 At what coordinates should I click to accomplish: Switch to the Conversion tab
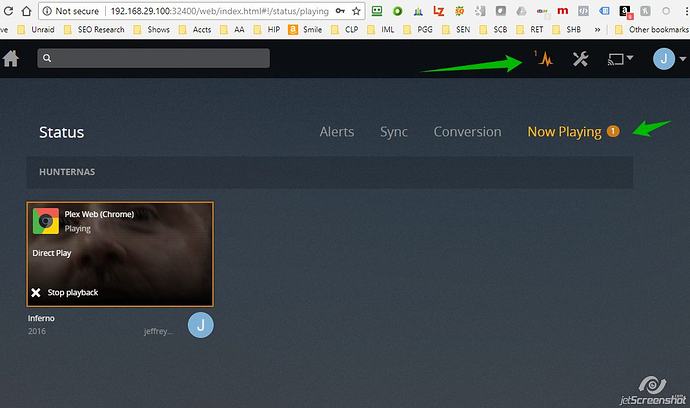click(467, 132)
